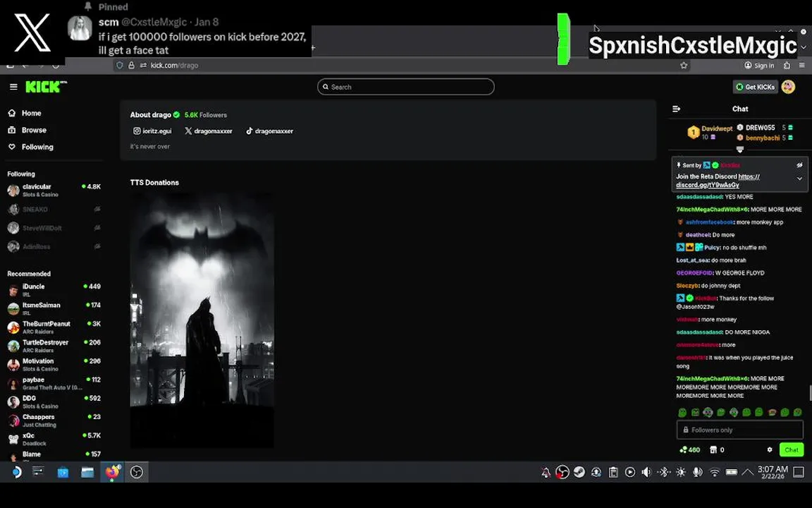The height and width of the screenshot is (508, 812).
Task: Click Sign in in browser toolbar
Action: click(759, 66)
